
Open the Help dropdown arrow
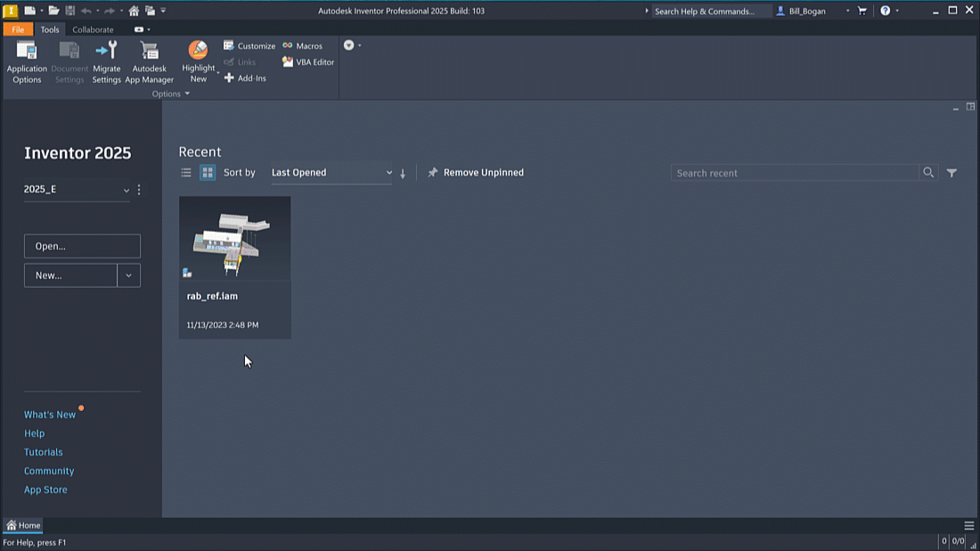pyautogui.click(x=897, y=11)
